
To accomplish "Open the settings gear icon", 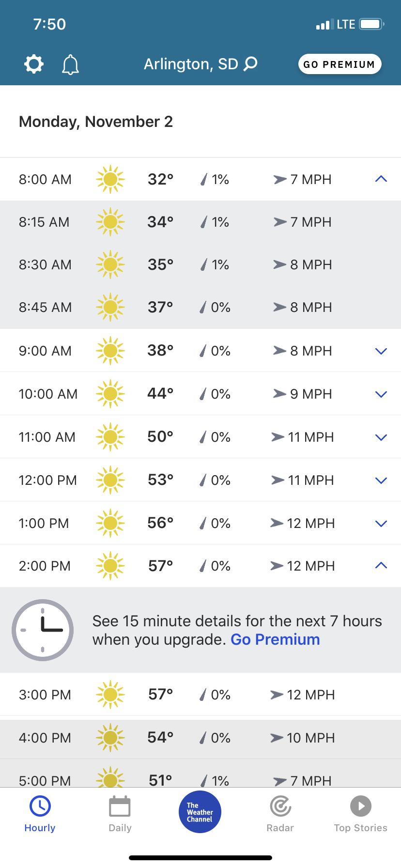I will [34, 64].
